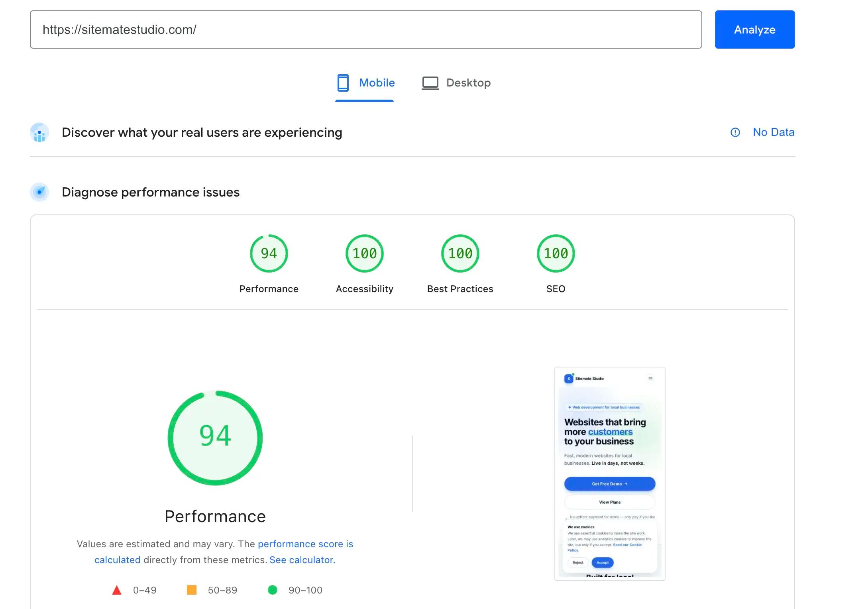Open the See calculator link
868x609 pixels.
tap(302, 560)
